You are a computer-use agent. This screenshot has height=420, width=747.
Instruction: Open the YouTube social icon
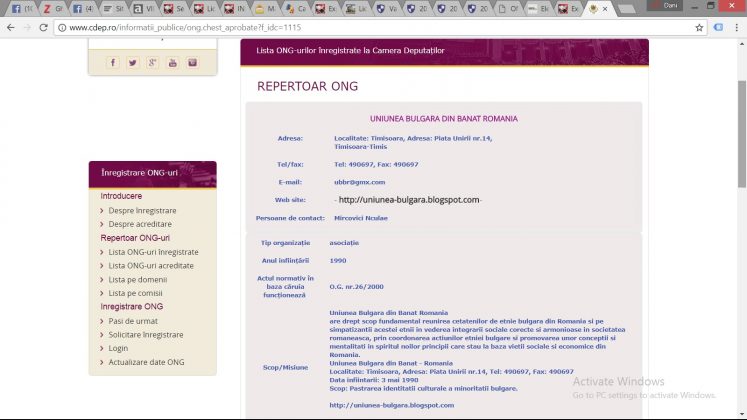point(172,62)
